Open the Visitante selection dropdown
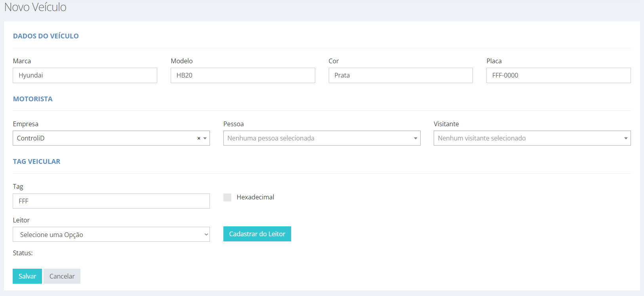 [532, 138]
